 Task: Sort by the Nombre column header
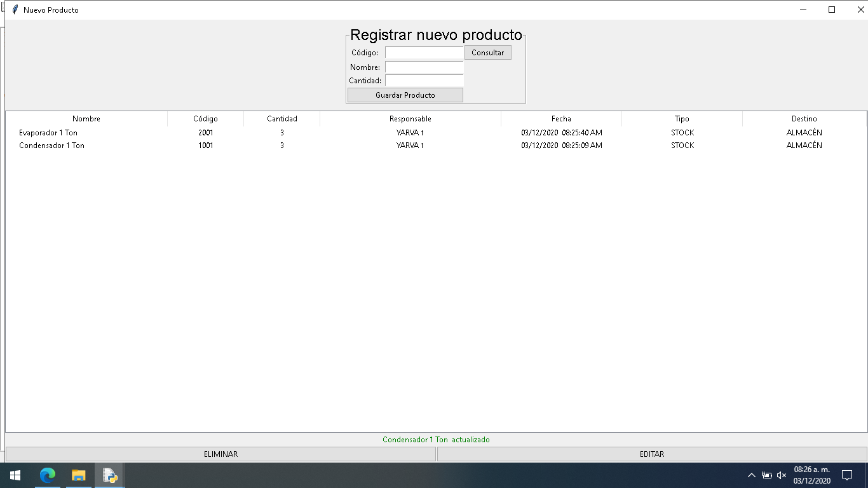point(86,119)
